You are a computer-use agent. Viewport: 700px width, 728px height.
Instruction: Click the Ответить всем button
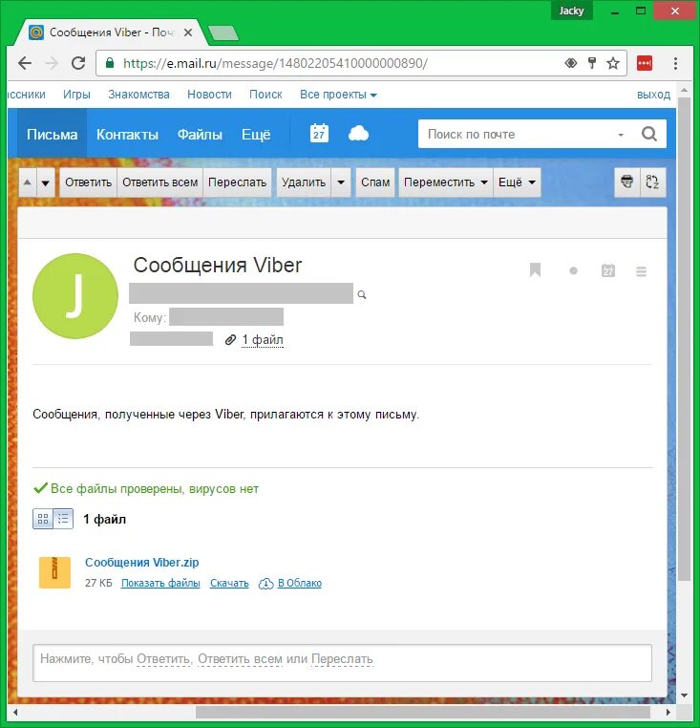coord(160,182)
